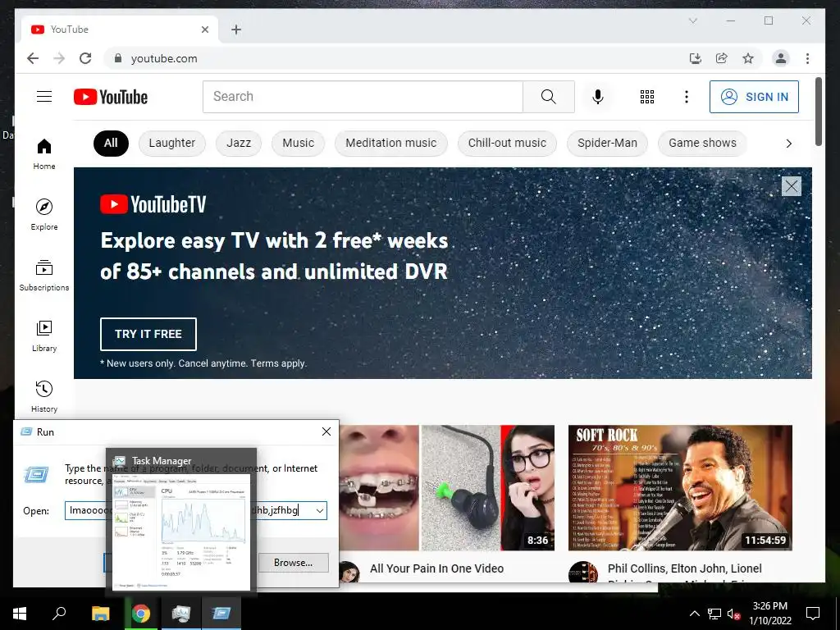Screen dimensions: 840x630
Task: Select the Meditation music chip
Action: [391, 143]
